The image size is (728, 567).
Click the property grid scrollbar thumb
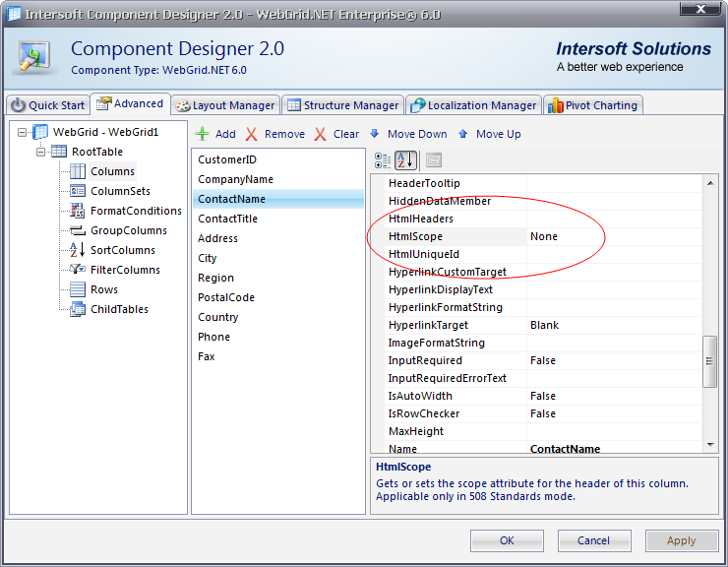tap(709, 361)
